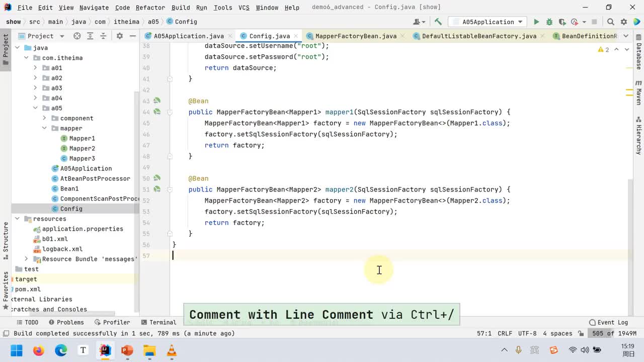Click Spring bean gutter icon on line 51
This screenshot has height=362, width=644.
(x=157, y=189)
